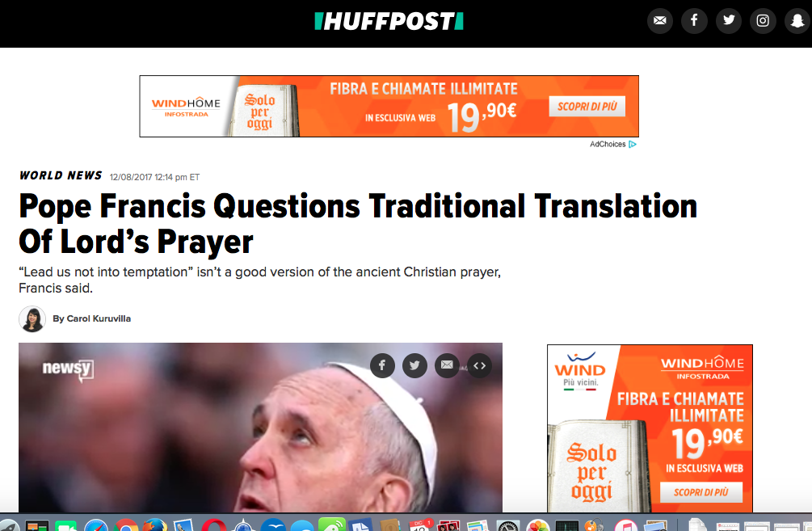
Task: Open the World News section link
Action: tap(61, 175)
